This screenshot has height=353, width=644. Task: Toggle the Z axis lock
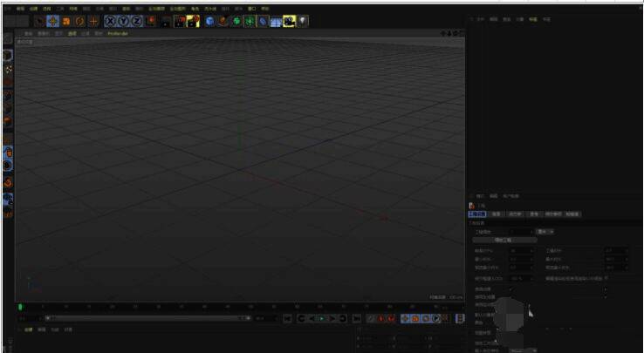point(138,21)
